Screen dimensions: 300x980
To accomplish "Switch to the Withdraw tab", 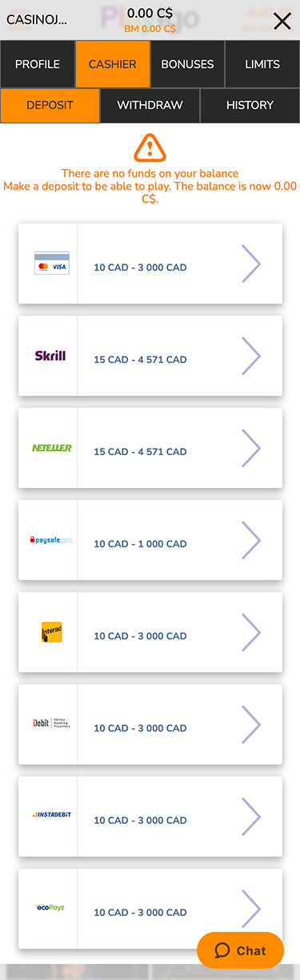I will click(x=150, y=105).
